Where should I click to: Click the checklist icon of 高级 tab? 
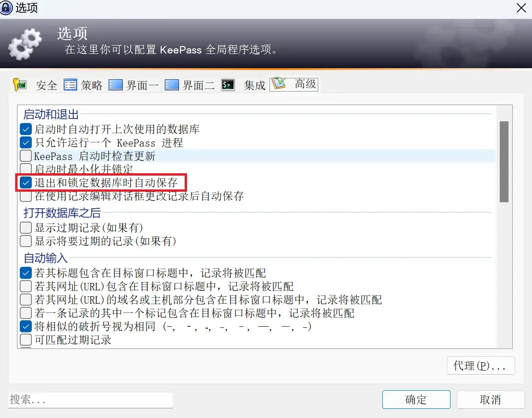point(279,83)
